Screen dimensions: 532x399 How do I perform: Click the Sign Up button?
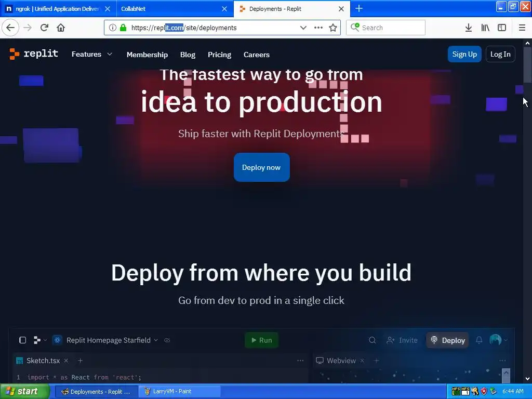tap(464, 54)
